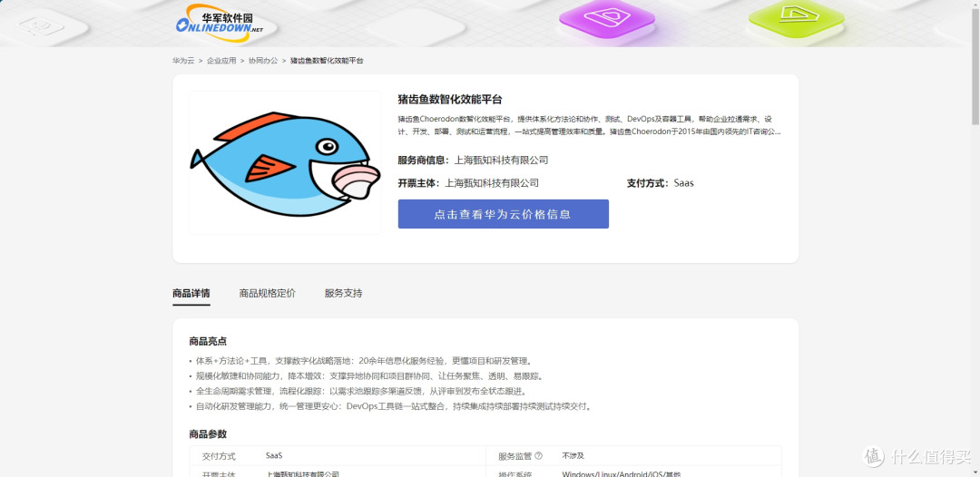Click the SaaS value in parameters table
Viewport: 980px width, 477px height.
[x=274, y=456]
